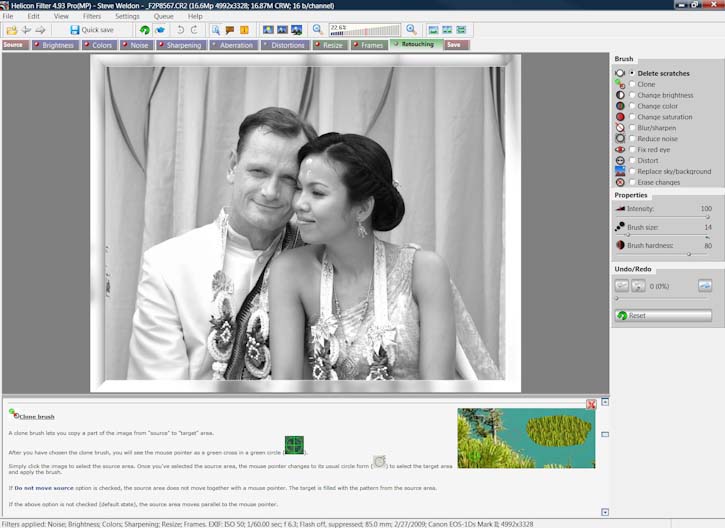The height and width of the screenshot is (528, 725).
Task: Click the yellow info icon in toolbar
Action: [244, 30]
